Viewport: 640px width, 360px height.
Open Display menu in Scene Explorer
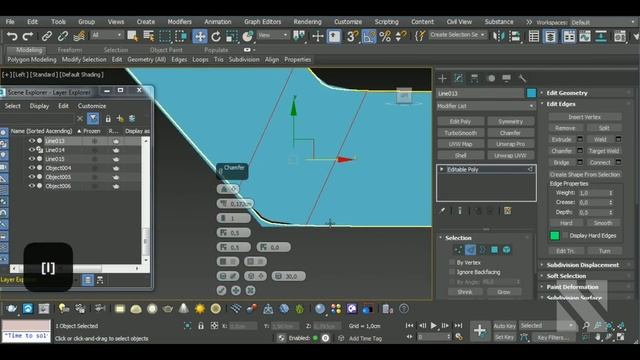point(39,106)
